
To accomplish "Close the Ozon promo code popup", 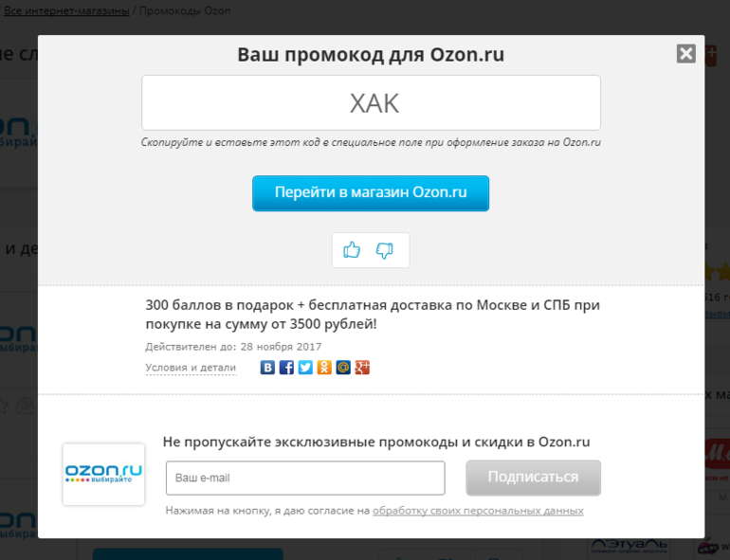I will [686, 54].
